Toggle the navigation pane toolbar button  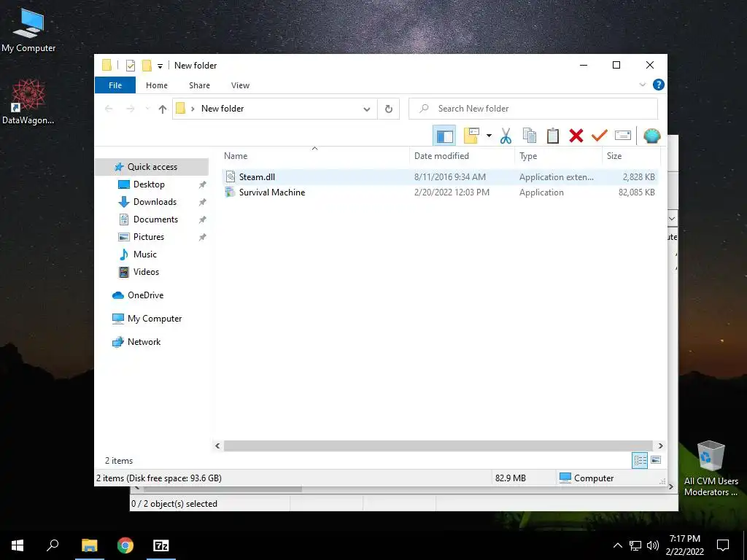click(x=444, y=136)
